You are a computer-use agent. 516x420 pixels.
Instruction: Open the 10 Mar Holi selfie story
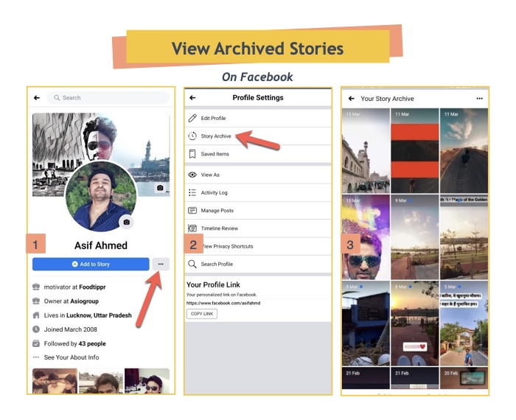(x=366, y=237)
